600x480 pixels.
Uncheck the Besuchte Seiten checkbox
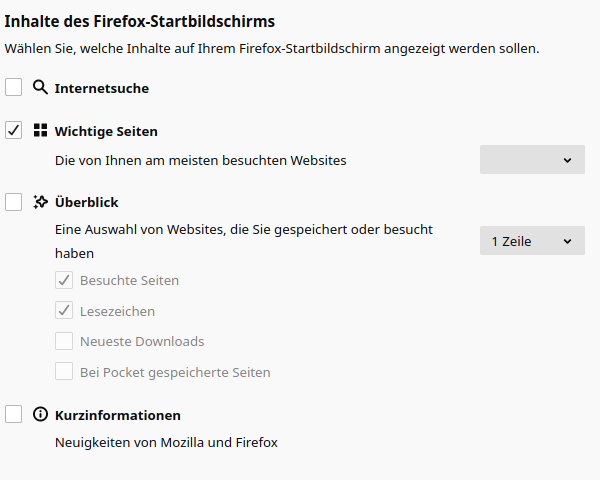click(64, 280)
